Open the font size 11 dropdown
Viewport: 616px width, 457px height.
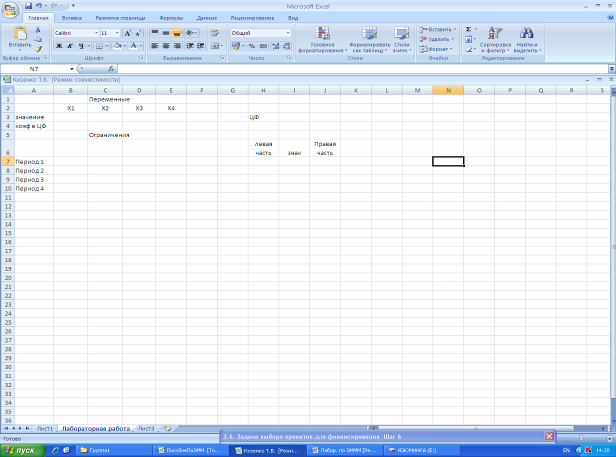click(x=117, y=33)
